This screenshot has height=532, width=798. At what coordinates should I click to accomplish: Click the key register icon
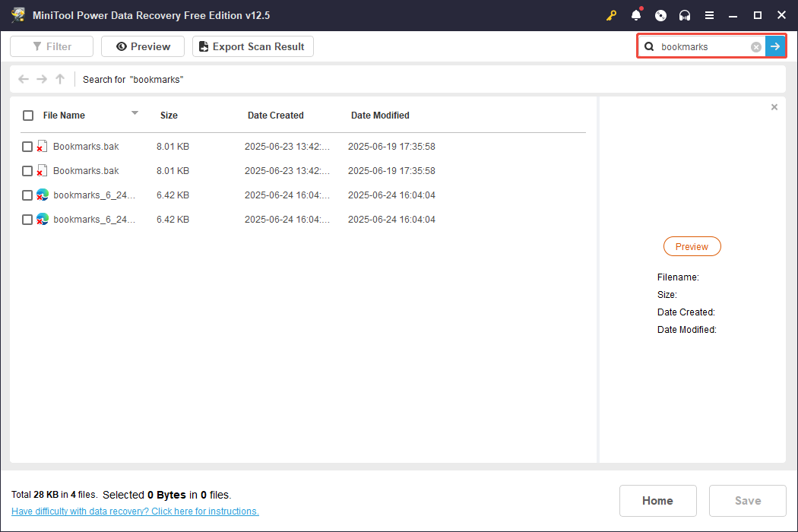pyautogui.click(x=612, y=15)
